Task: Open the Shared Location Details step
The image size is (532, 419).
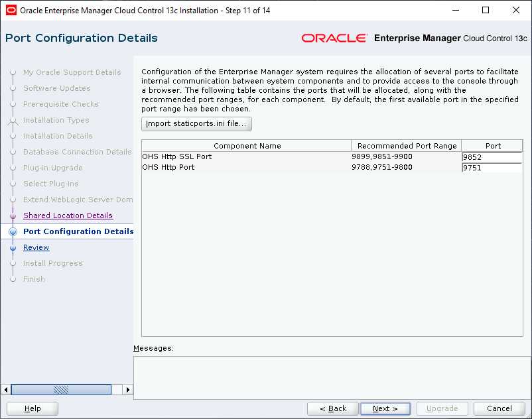Action: click(68, 215)
